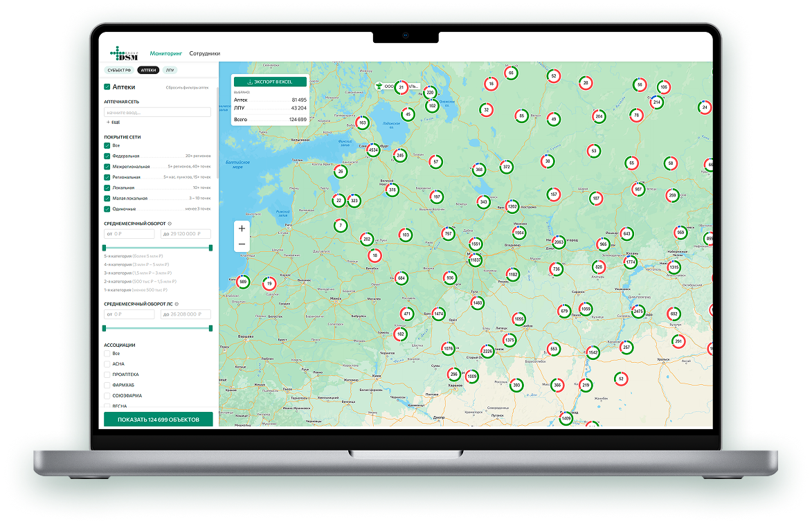Zoom out the map with minus button

click(x=242, y=244)
